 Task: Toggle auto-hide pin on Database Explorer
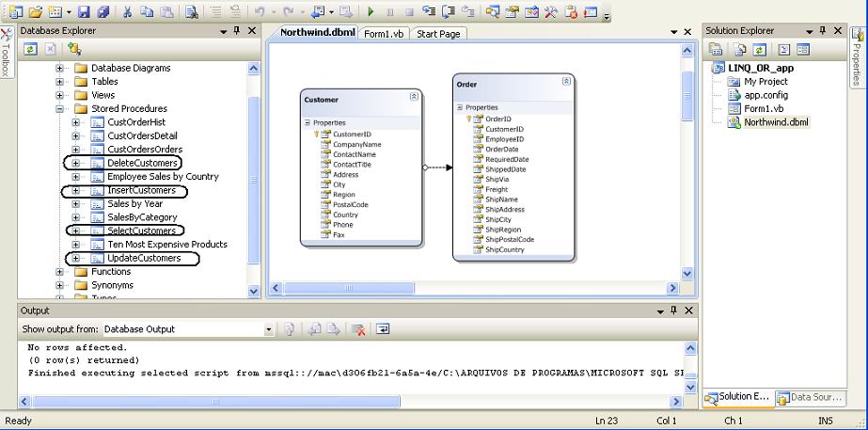[x=237, y=31]
